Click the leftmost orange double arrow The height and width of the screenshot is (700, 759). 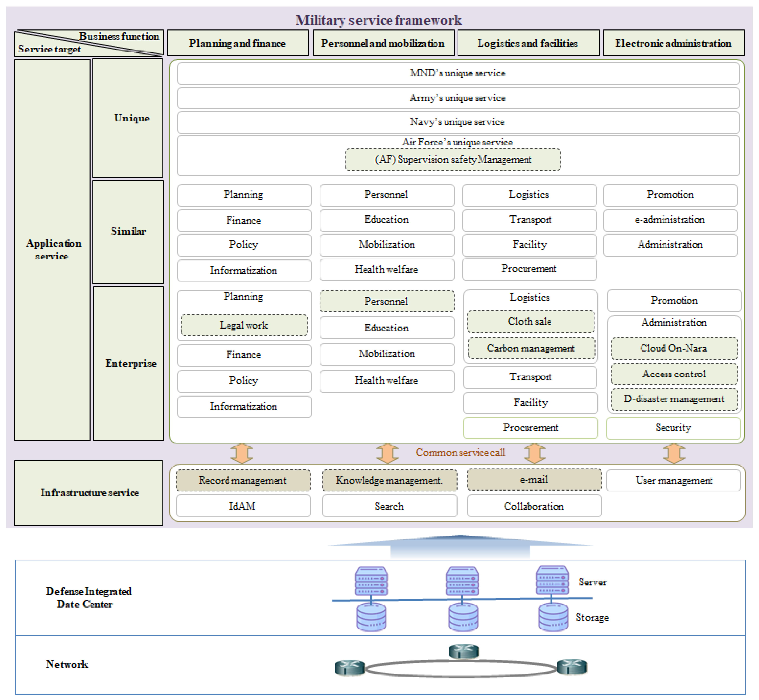(242, 453)
